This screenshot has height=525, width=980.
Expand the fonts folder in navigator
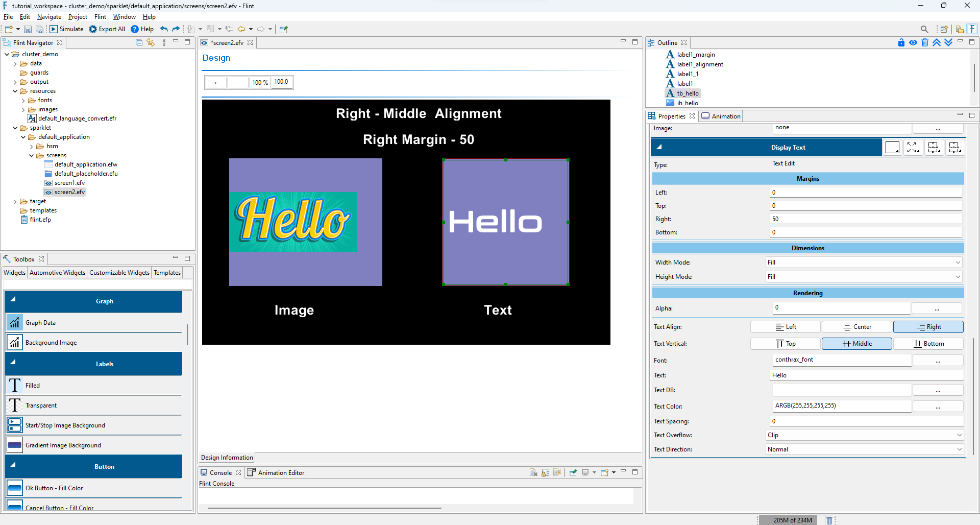tap(23, 101)
